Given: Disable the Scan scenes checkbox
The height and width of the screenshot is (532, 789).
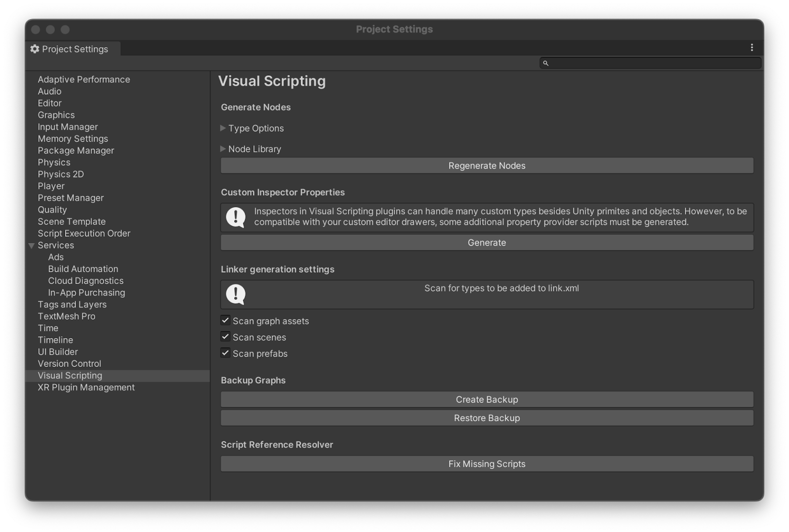Looking at the screenshot, I should tap(225, 337).
